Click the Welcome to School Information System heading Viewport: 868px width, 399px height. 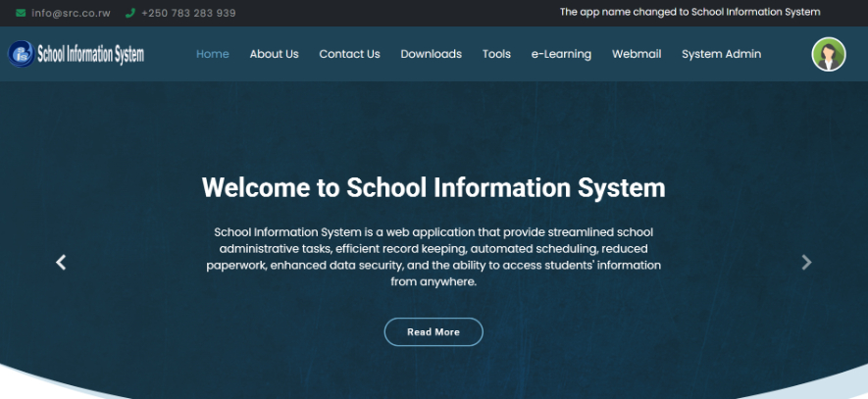click(434, 187)
